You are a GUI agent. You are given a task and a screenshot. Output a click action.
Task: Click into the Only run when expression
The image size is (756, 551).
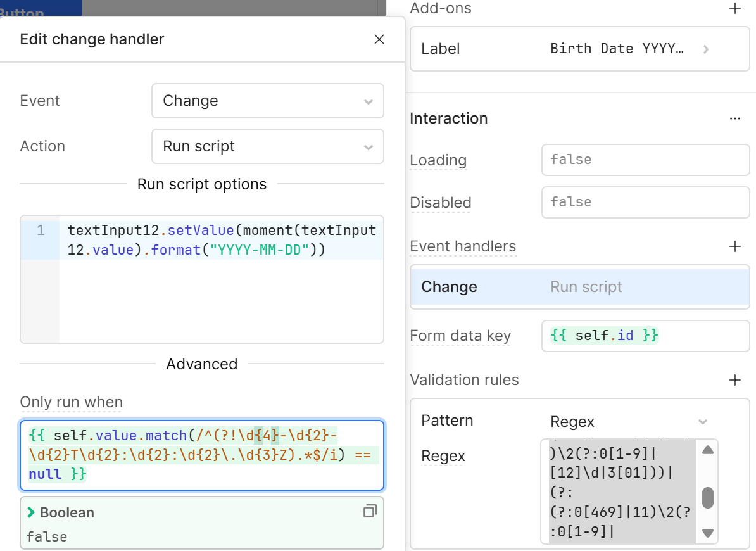click(202, 455)
